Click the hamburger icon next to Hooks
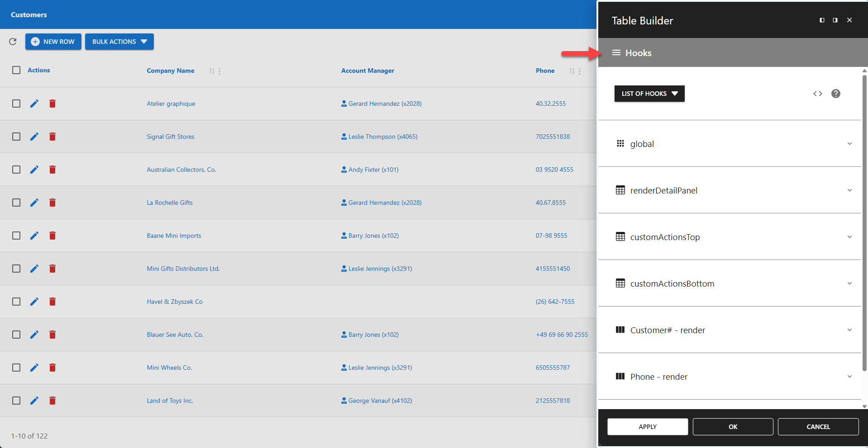 pos(616,52)
